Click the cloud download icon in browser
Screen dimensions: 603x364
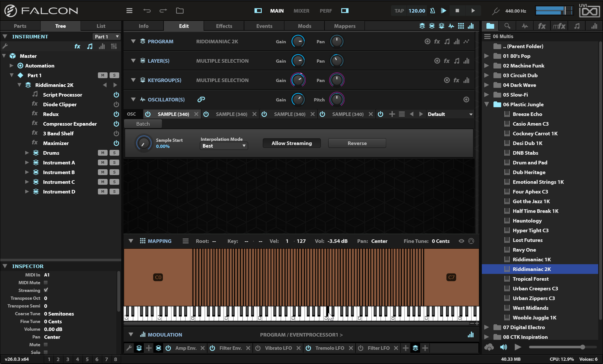(x=489, y=347)
